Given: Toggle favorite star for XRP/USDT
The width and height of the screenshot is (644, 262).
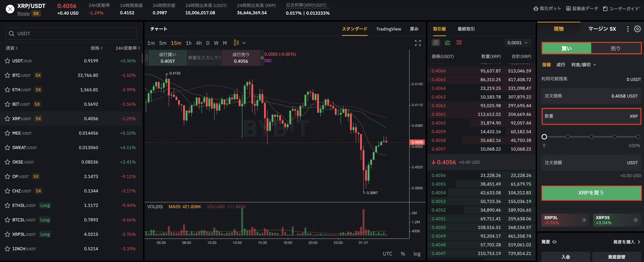Looking at the screenshot, I should pos(8,119).
